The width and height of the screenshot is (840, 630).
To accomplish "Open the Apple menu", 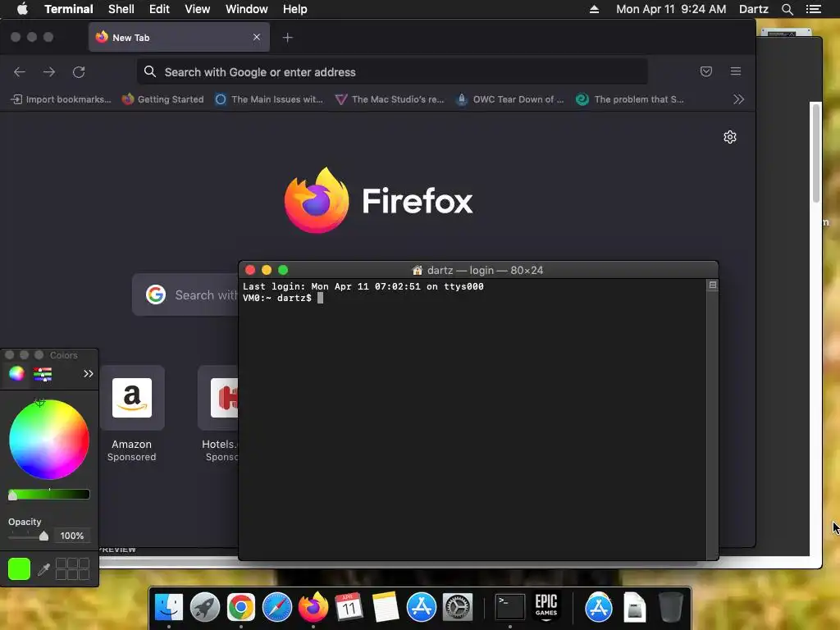I will (x=22, y=9).
